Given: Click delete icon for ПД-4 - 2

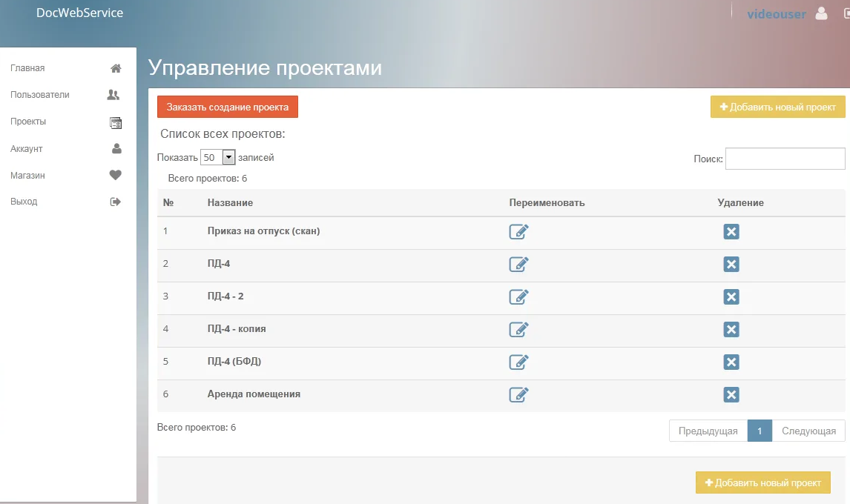Looking at the screenshot, I should (731, 296).
